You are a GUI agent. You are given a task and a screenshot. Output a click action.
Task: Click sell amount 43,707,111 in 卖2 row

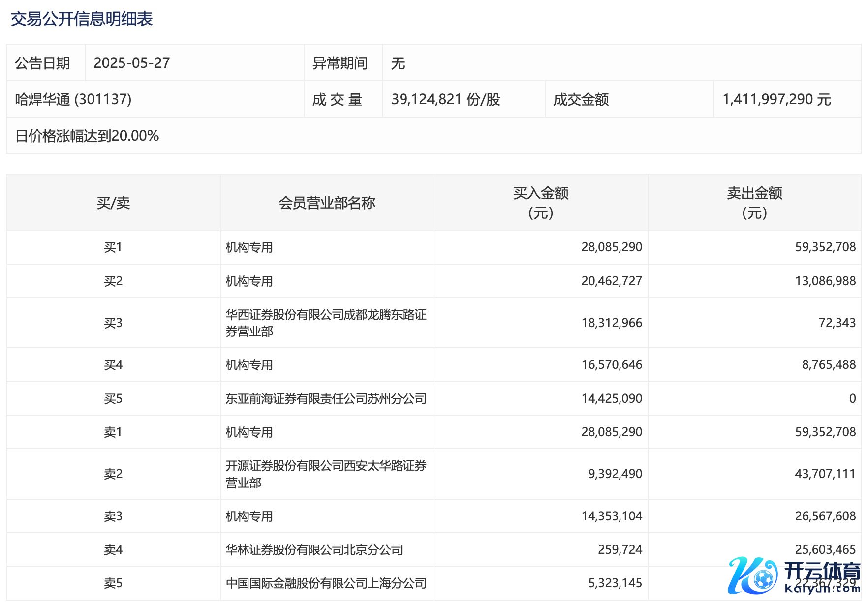pyautogui.click(x=825, y=474)
